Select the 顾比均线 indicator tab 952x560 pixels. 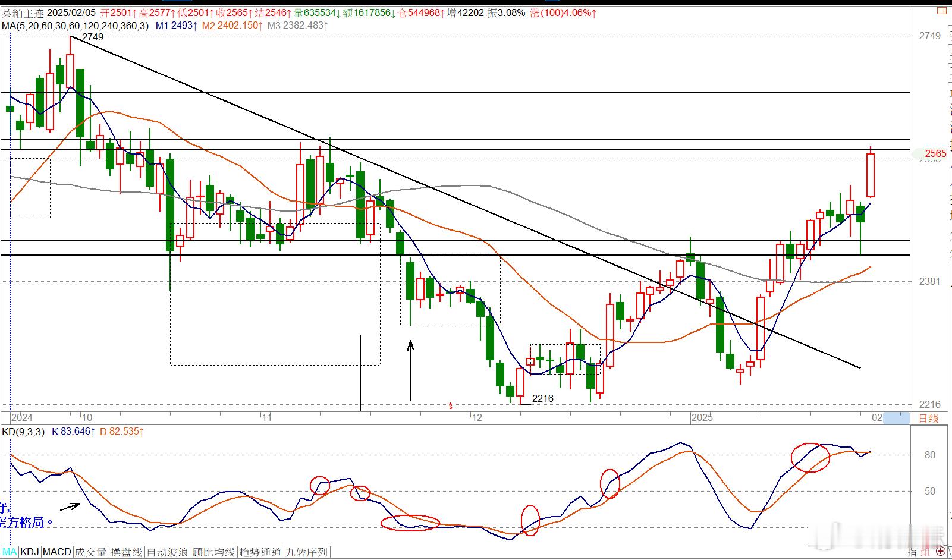coord(214,552)
